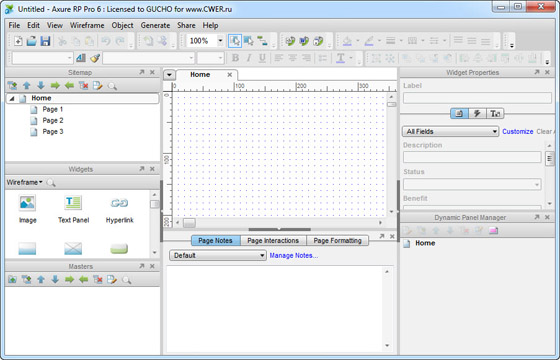Click the Generate Prototype icon
Image resolution: width=560 pixels, height=360 pixels.
tap(290, 41)
